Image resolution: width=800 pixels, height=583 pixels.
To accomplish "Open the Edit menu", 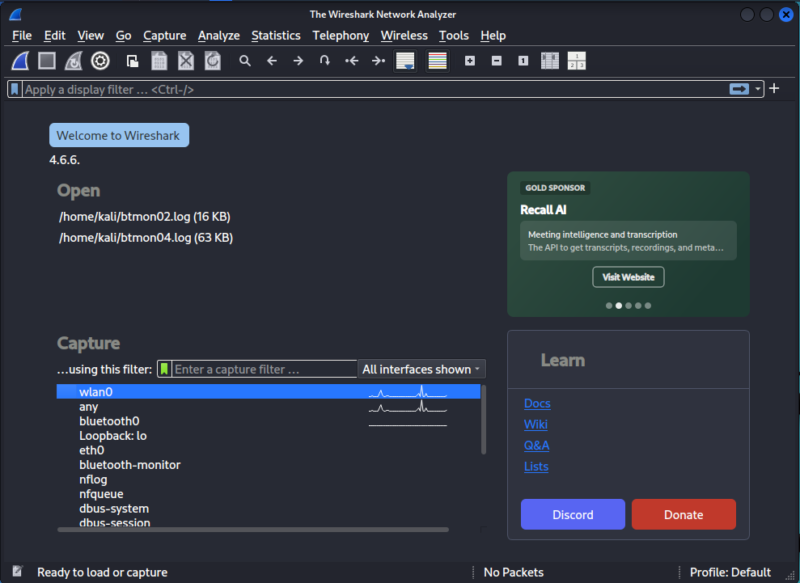I will pyautogui.click(x=55, y=36).
